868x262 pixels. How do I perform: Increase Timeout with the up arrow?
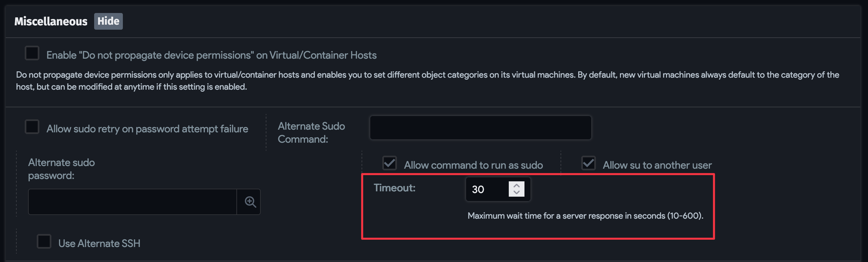click(516, 186)
